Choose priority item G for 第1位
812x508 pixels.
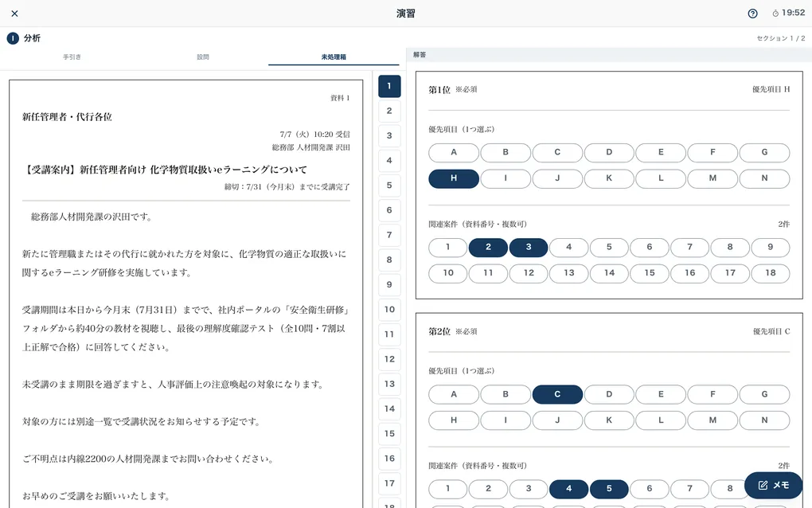click(764, 153)
